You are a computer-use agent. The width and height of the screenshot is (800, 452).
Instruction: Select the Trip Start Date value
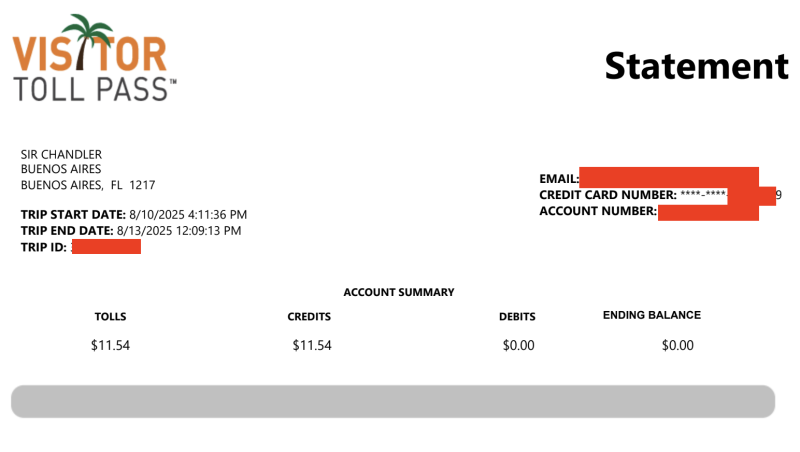pyautogui.click(x=188, y=215)
